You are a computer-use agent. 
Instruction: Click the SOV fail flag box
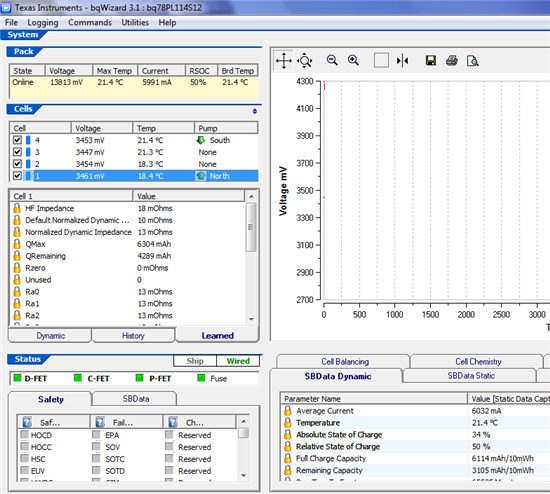pyautogui.click(x=96, y=447)
